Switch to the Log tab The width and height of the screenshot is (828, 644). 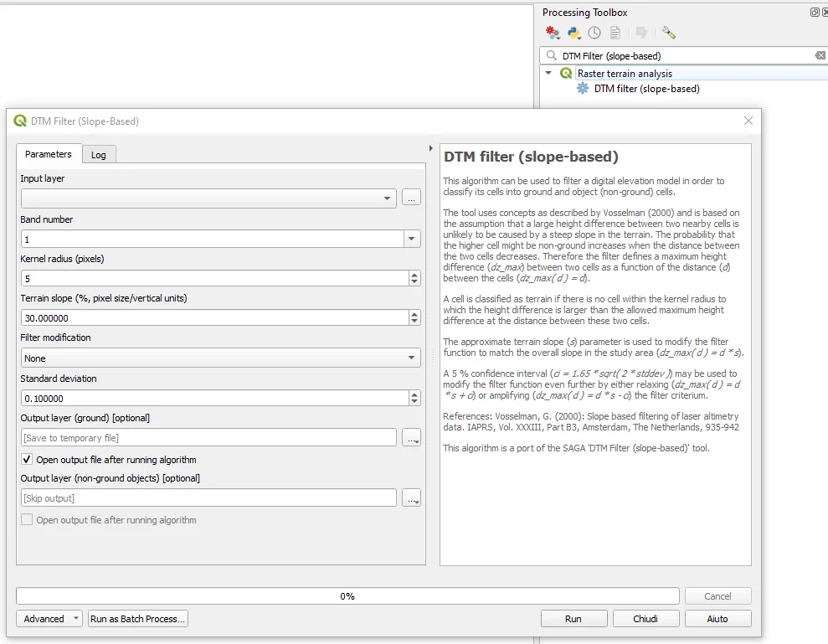point(99,155)
